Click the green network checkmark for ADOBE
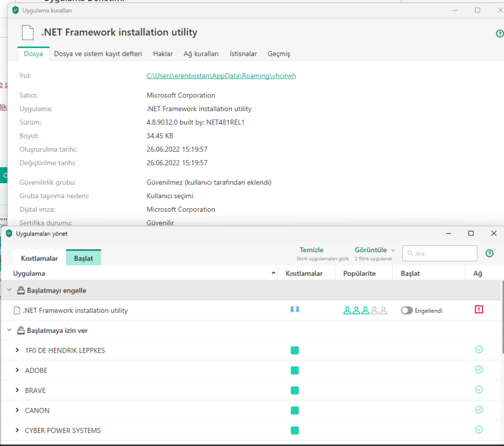 (x=479, y=370)
